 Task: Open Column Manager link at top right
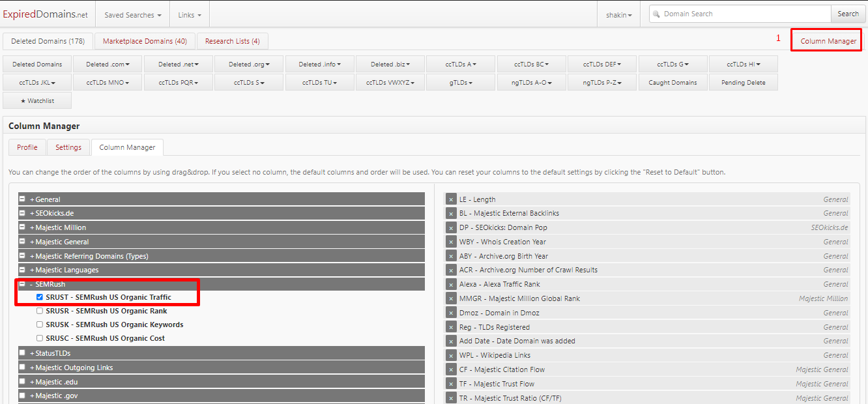tap(828, 40)
